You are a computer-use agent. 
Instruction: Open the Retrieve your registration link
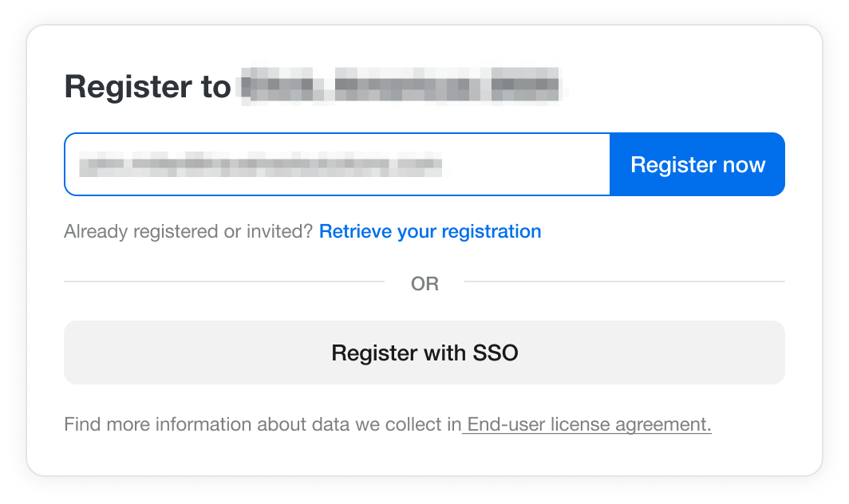(x=430, y=231)
